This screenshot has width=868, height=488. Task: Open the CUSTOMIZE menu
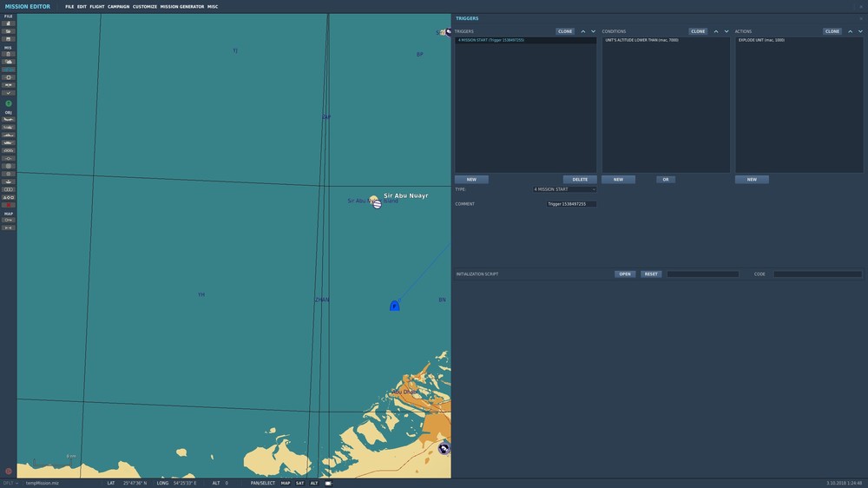pyautogui.click(x=145, y=7)
